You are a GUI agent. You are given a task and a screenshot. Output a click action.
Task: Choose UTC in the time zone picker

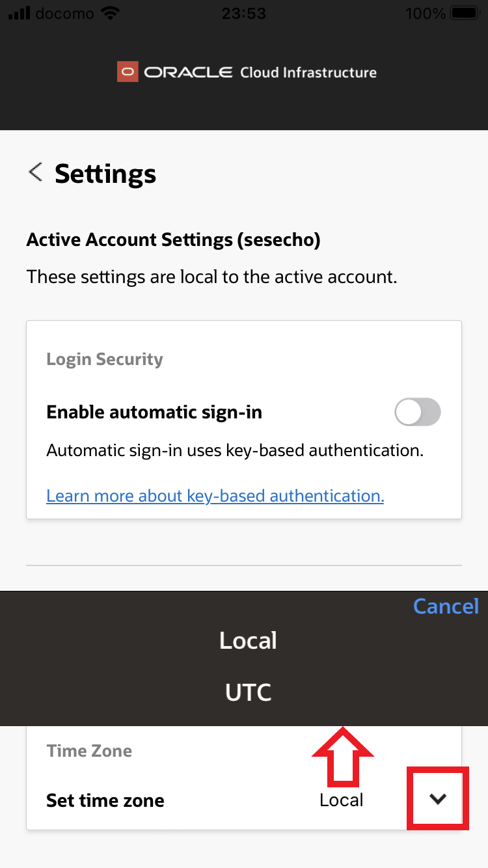pyautogui.click(x=248, y=692)
